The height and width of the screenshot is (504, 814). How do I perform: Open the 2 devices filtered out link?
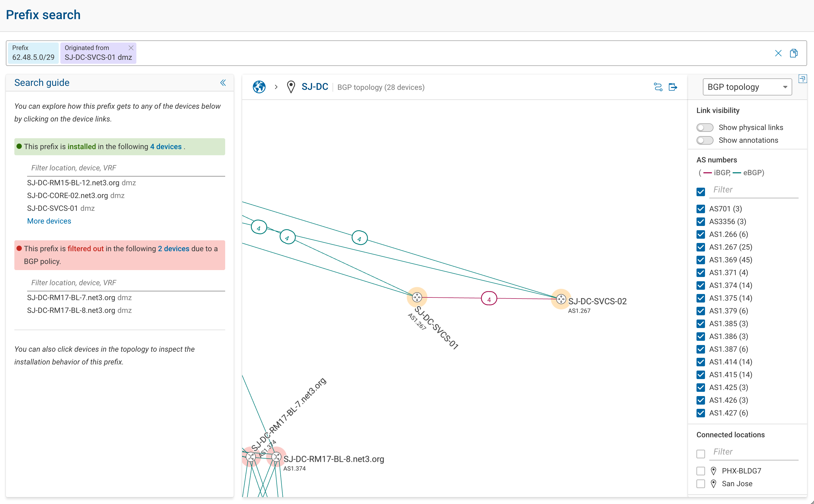point(173,249)
